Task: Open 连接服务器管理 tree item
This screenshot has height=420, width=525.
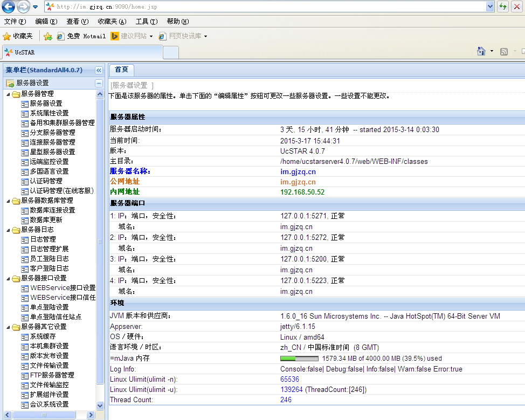Action: click(x=53, y=142)
